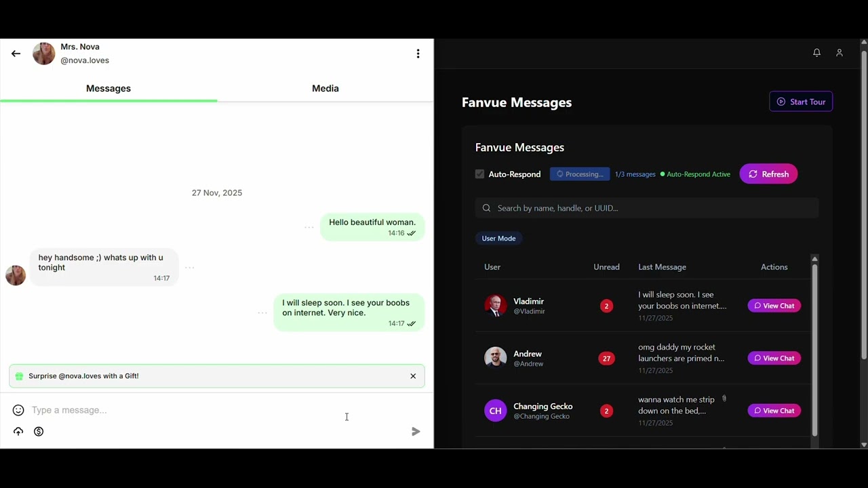868x488 pixels.
Task: Toggle the Auto-Respond checkbox
Action: (x=480, y=174)
